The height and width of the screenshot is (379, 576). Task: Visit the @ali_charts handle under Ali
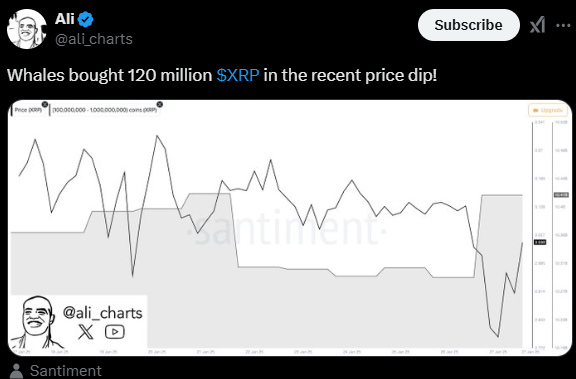pos(94,39)
